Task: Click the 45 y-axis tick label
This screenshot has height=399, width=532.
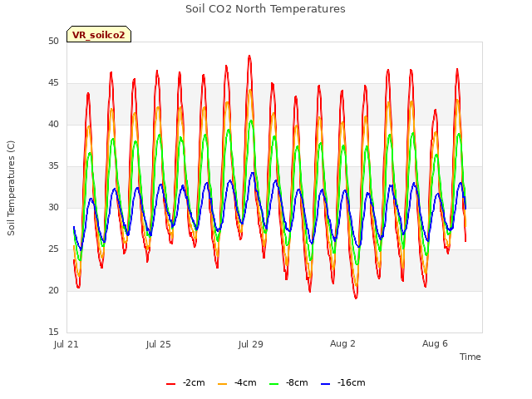Action: pyautogui.click(x=53, y=83)
